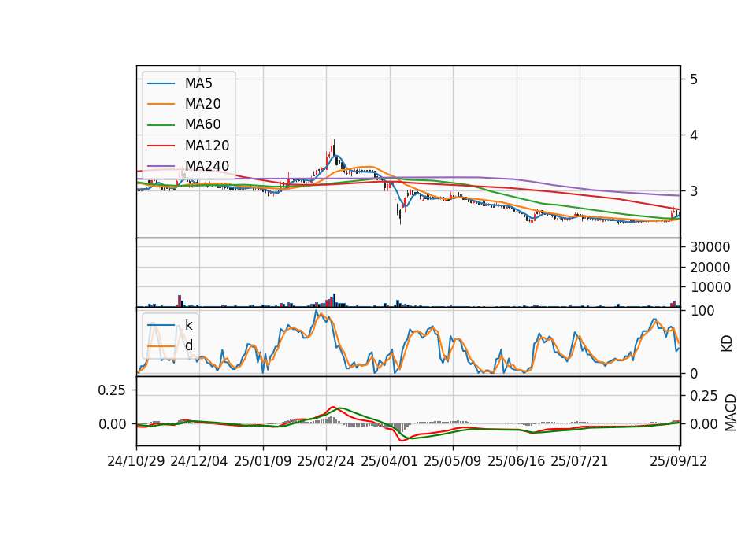Click the price axis value 3
Viewport: 756px width, 543px height.
click(x=694, y=191)
